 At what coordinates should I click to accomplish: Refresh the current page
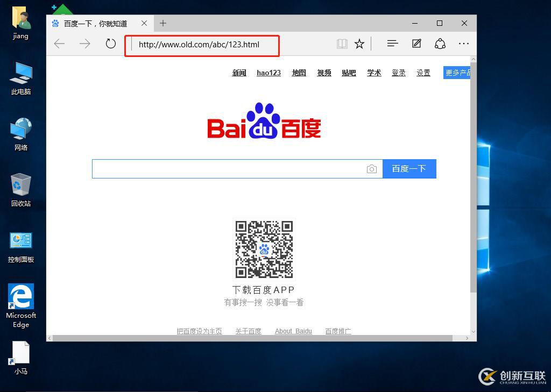tap(111, 44)
